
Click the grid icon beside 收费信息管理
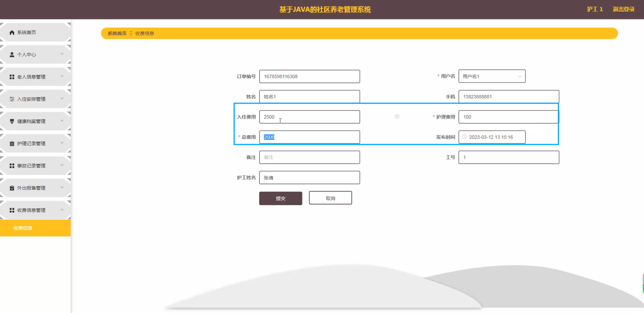click(12, 210)
